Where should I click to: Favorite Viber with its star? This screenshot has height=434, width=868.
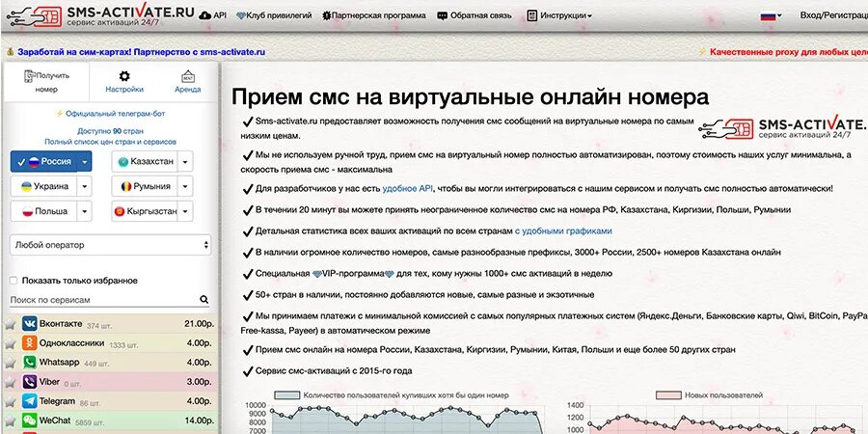pyautogui.click(x=10, y=383)
